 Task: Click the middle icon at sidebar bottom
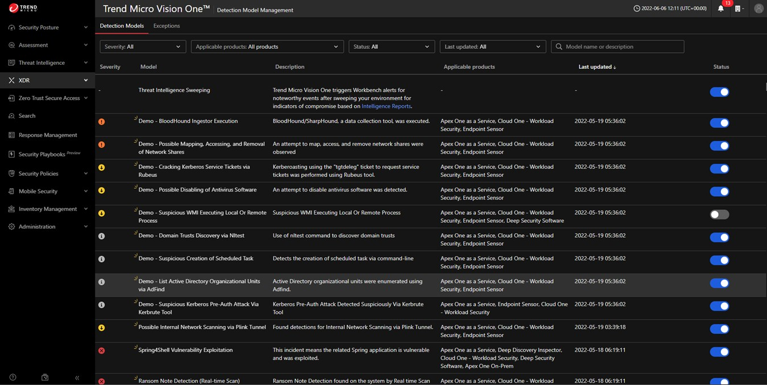[45, 377]
